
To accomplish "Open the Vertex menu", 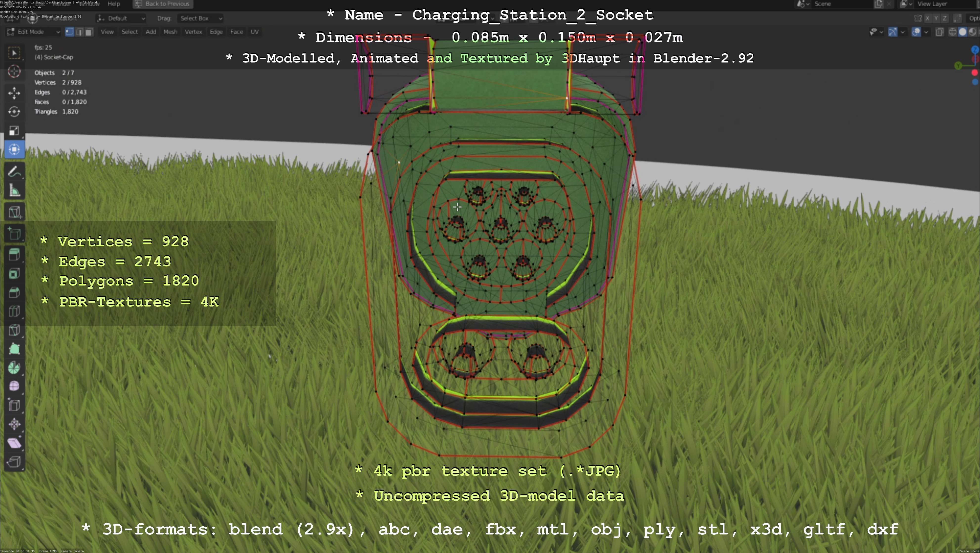I will [193, 32].
